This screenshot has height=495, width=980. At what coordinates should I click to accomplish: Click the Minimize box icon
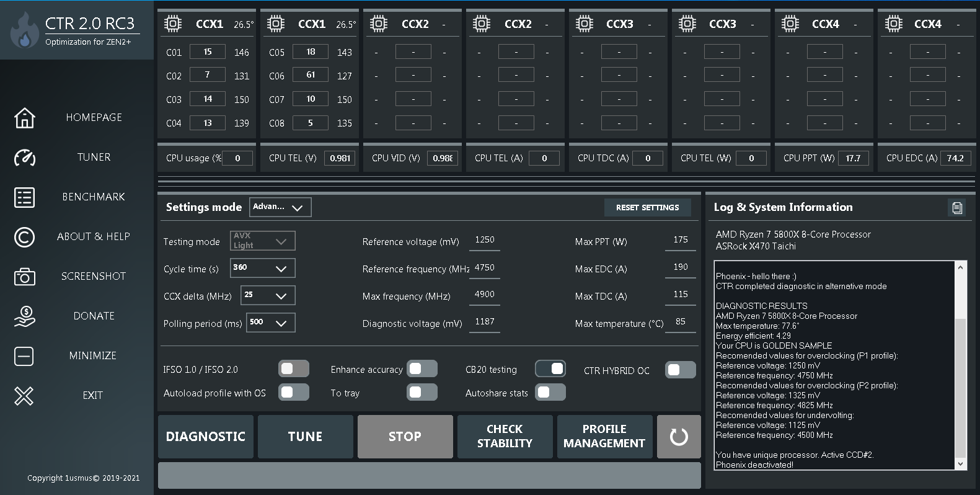(24, 356)
